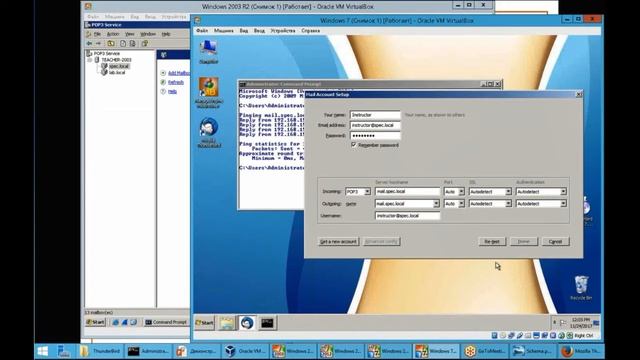Open the Recycle Bin on the desktop
Image resolution: width=640 pixels, height=360 pixels.
click(x=581, y=288)
